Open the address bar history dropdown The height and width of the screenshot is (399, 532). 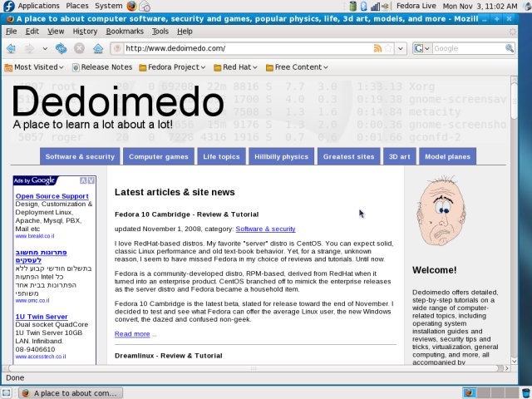tap(401, 48)
